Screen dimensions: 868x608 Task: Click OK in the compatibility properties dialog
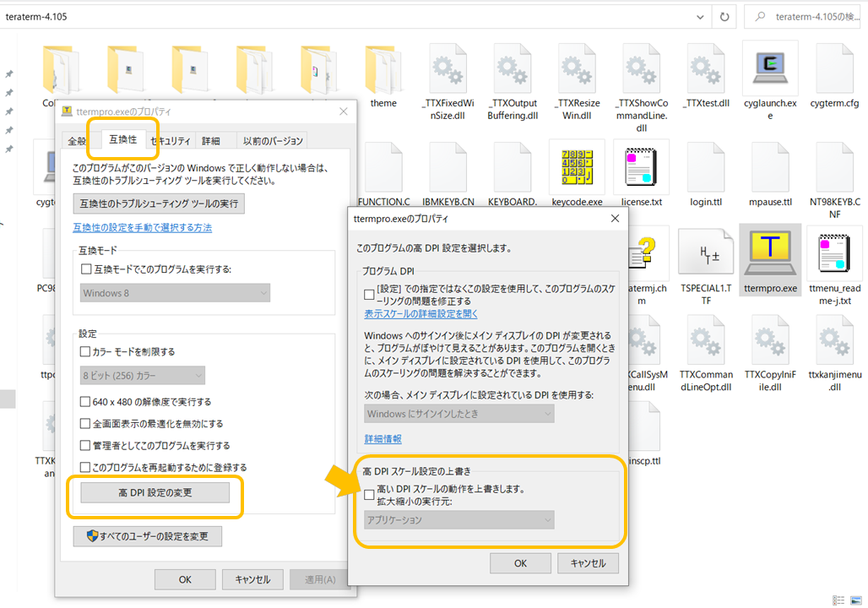185,580
